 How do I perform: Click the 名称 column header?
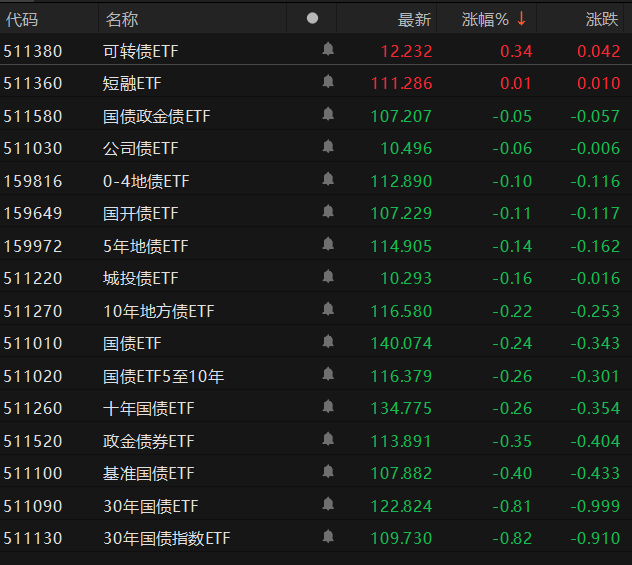122,19
